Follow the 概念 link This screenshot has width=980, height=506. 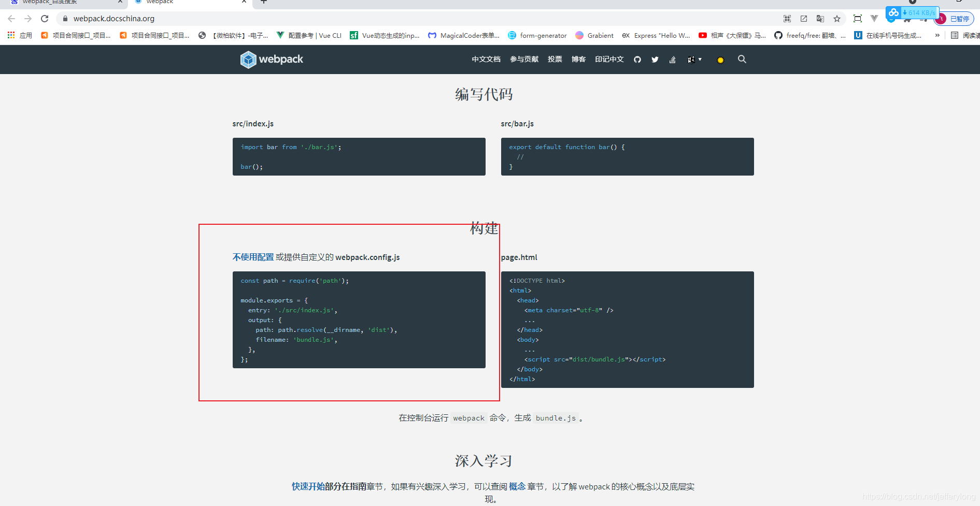point(517,486)
